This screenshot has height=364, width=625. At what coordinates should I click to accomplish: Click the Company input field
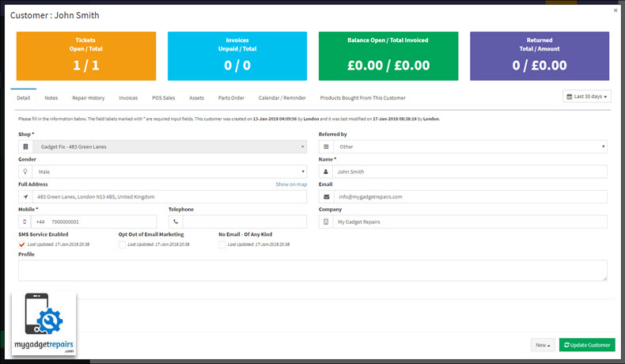[x=470, y=222]
